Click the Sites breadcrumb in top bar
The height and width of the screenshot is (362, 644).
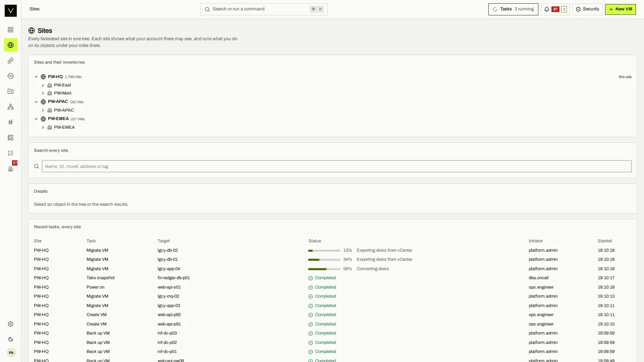point(35,9)
